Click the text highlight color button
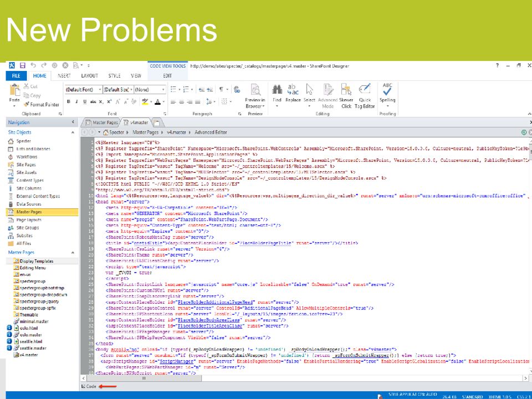Viewport: 532px width, 399px height. coord(145,101)
